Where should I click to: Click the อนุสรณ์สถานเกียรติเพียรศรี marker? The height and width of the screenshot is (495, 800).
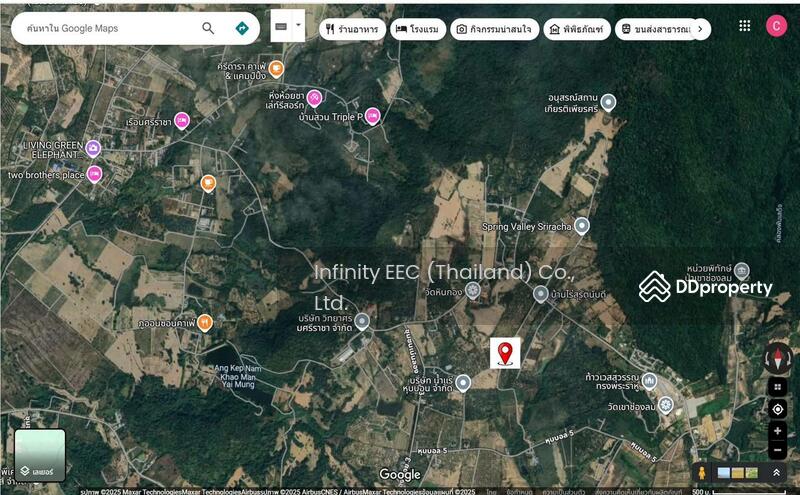tap(608, 103)
